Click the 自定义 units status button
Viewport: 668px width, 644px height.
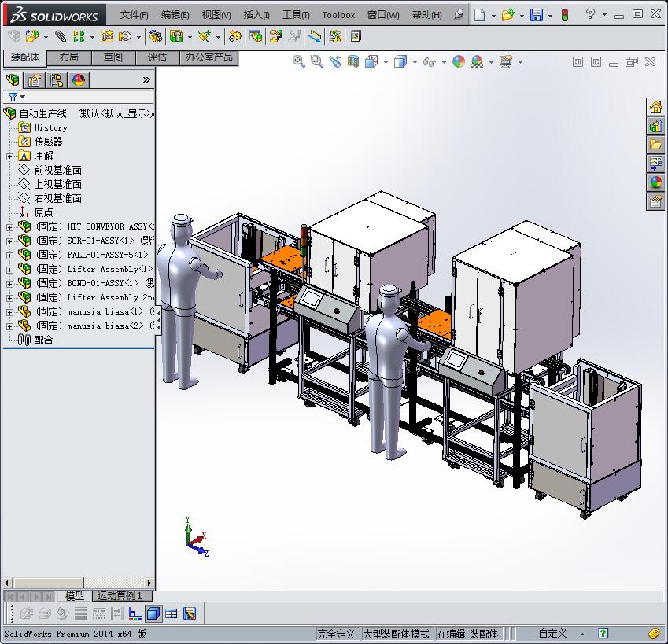[552, 634]
